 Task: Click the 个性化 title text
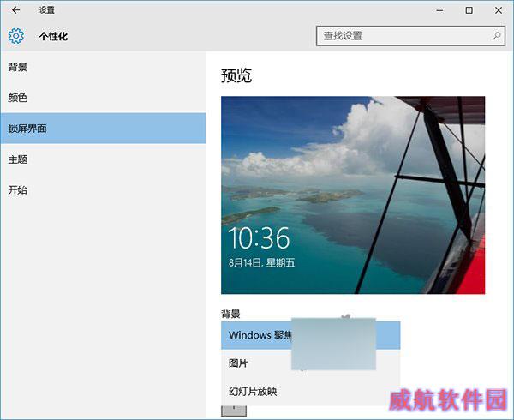click(x=53, y=36)
